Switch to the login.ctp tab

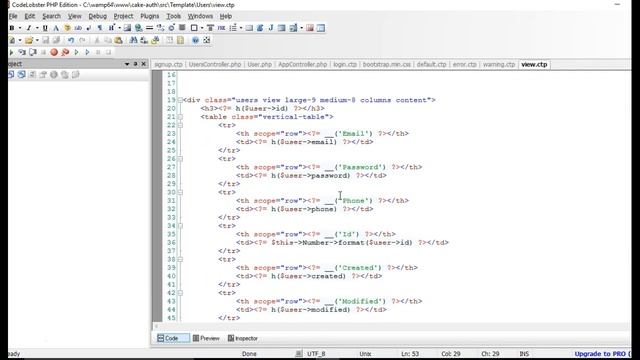point(345,64)
